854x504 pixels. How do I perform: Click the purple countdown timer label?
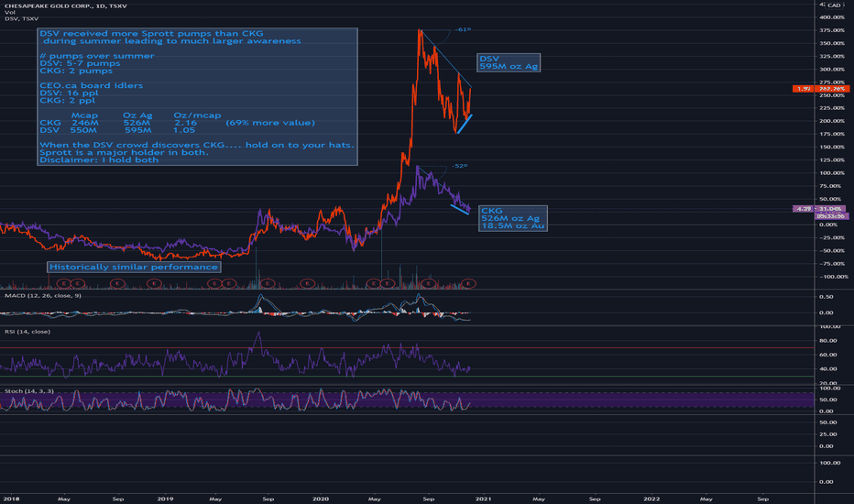coord(832,216)
